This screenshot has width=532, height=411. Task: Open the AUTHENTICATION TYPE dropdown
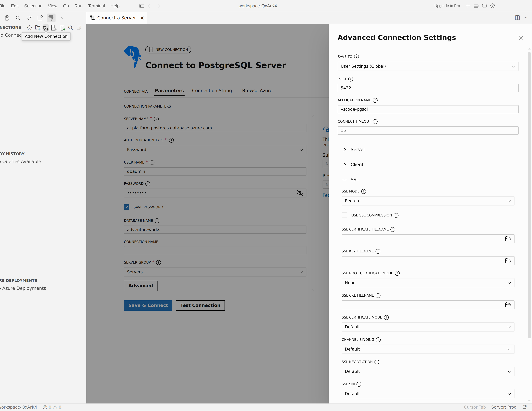[x=215, y=150]
